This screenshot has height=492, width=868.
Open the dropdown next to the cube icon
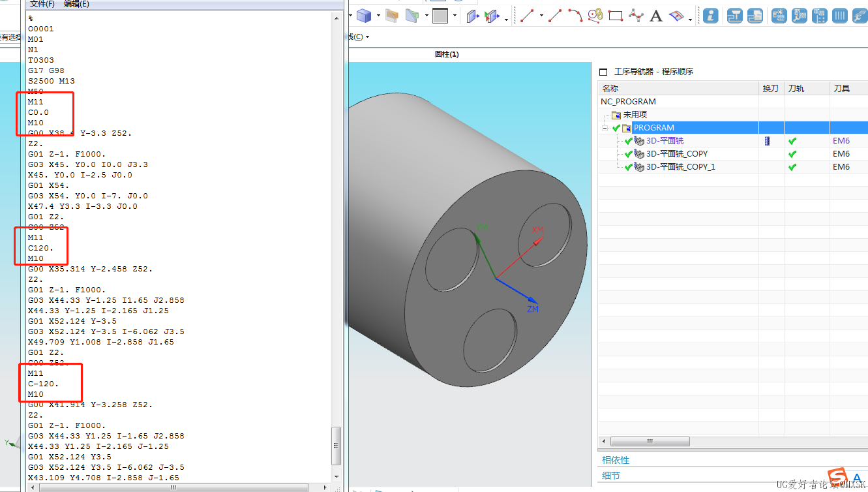pyautogui.click(x=378, y=16)
